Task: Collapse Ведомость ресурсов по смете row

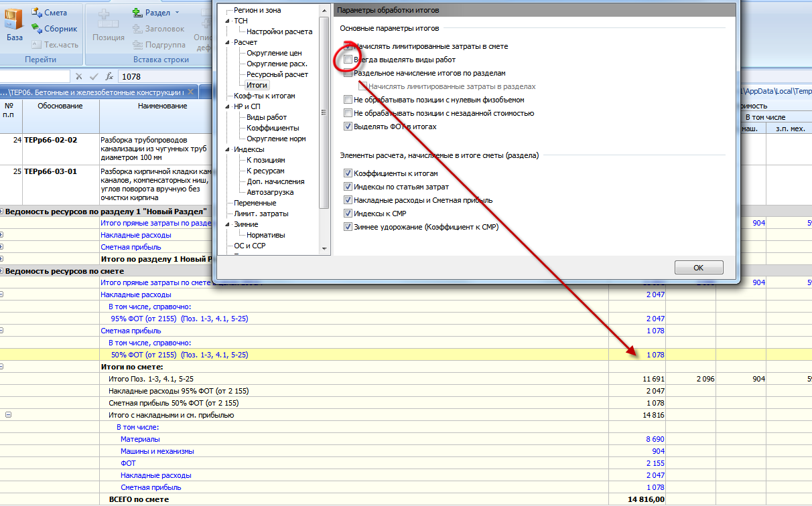Action: pyautogui.click(x=2, y=271)
